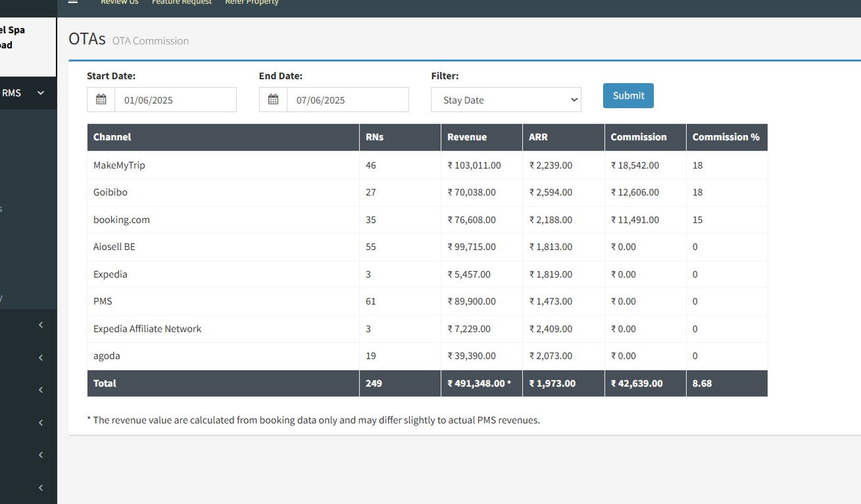Click Expedia Affiliate Network ARR ₹ 2,409.00
Screen dimensions: 861x504
[x=551, y=329]
